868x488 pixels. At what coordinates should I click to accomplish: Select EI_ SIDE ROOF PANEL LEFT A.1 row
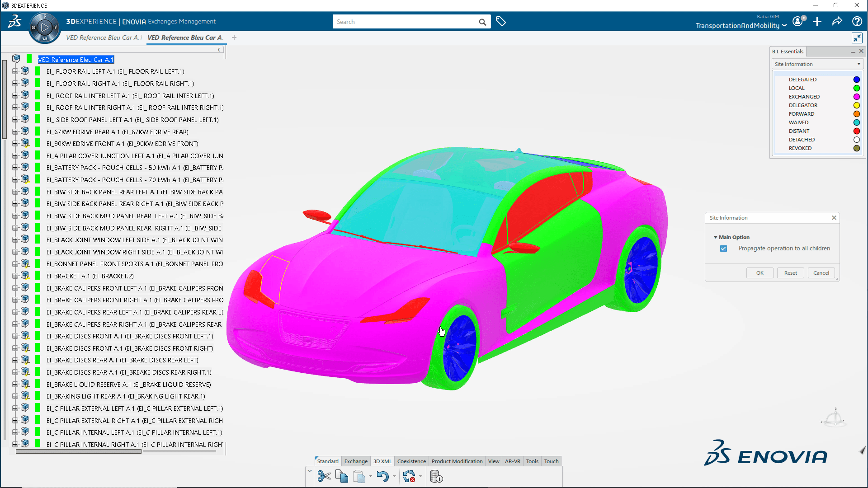132,120
